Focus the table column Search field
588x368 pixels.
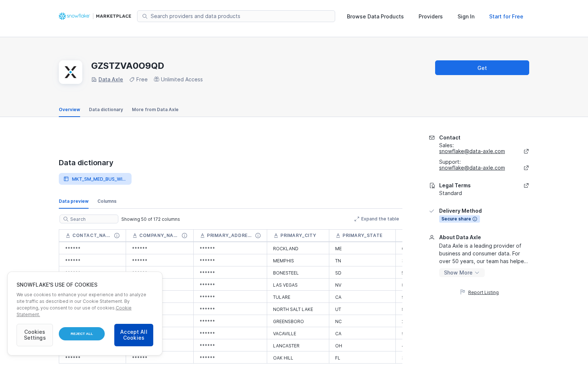pyautogui.click(x=89, y=219)
